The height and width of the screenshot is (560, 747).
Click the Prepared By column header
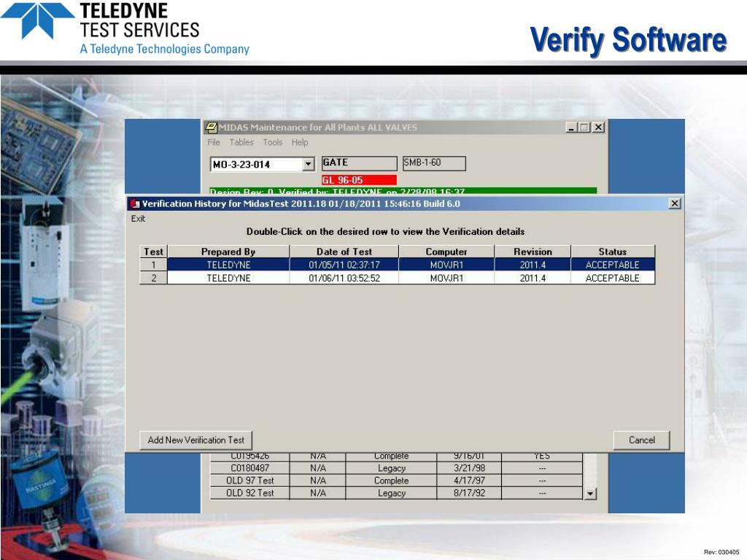tap(228, 252)
